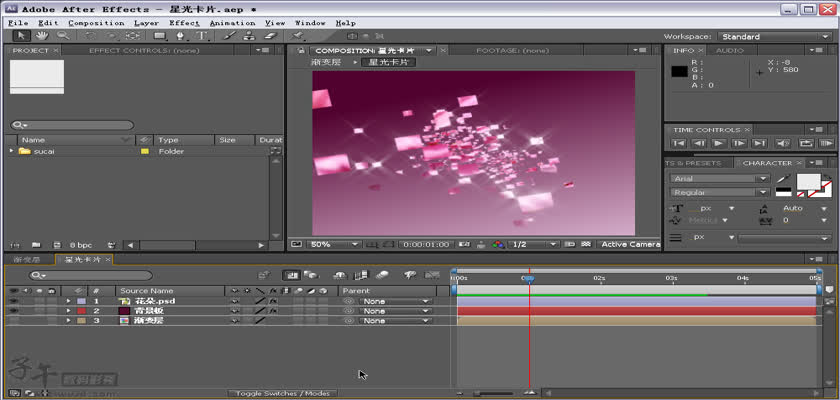Select the Zoom magnifier tool
The width and height of the screenshot is (840, 400).
pos(62,36)
